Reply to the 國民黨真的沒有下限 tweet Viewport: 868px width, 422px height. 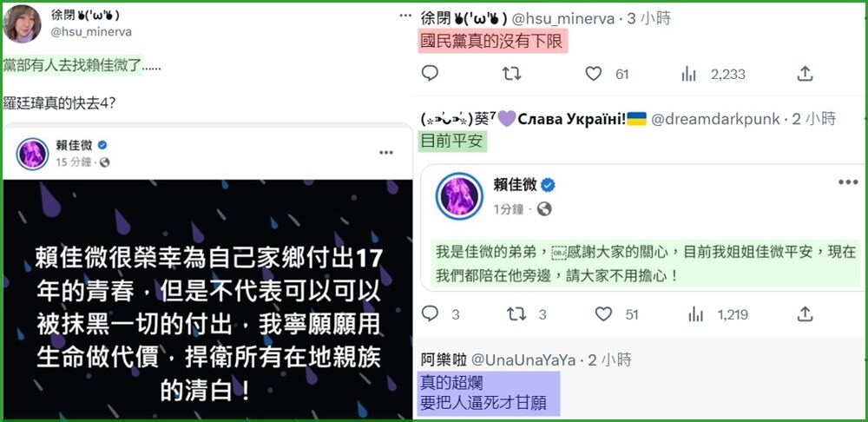[430, 74]
